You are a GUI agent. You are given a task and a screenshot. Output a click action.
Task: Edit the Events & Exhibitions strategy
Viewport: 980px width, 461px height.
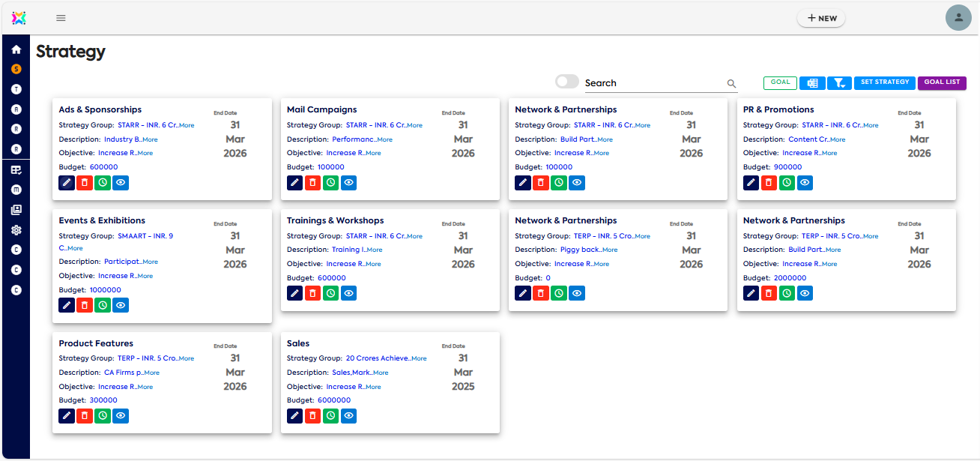tap(67, 305)
